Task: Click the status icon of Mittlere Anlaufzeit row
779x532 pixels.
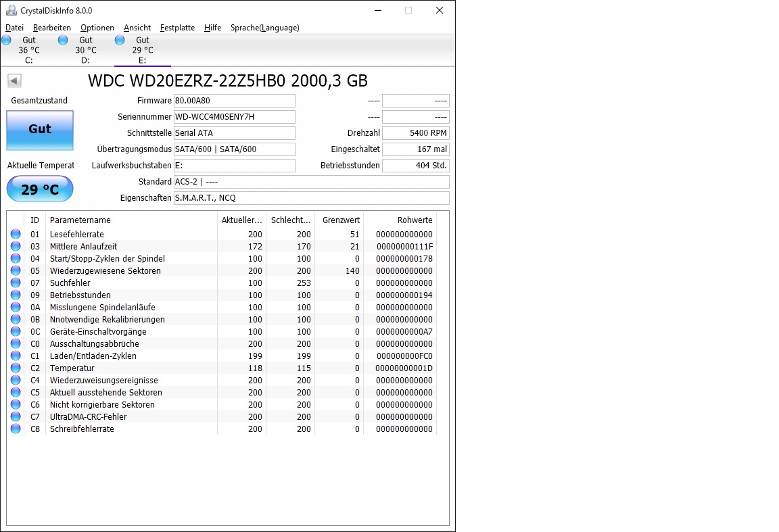Action: [x=16, y=246]
